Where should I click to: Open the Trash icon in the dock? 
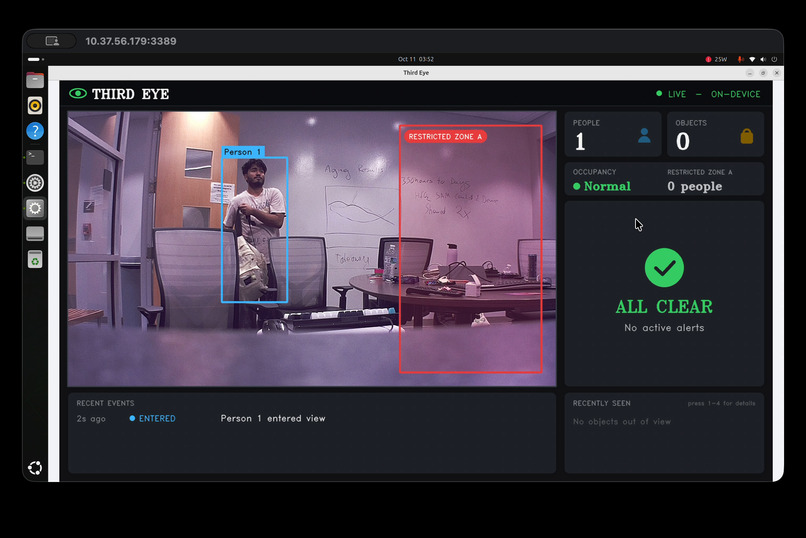(35, 259)
